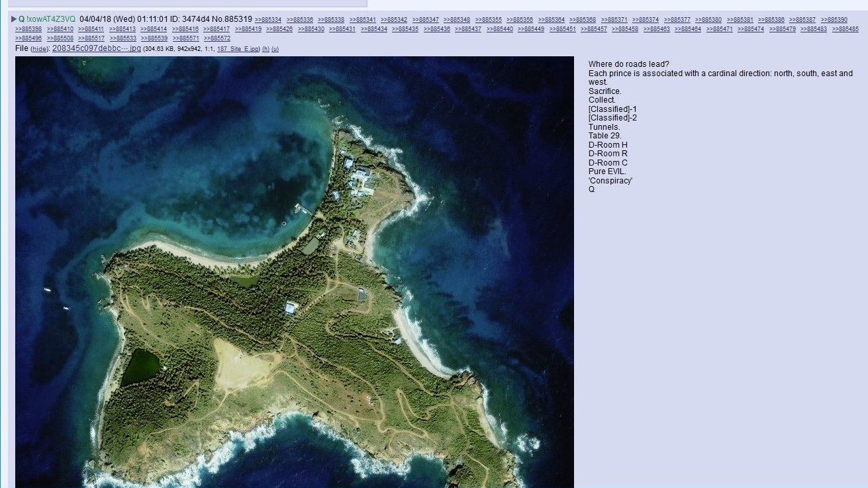Open reply link >>885419
The height and width of the screenshot is (488, 868).
tap(248, 29)
